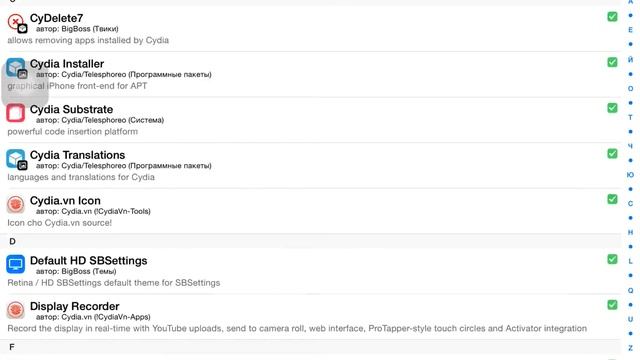Screen dimensions: 640x360
Task: Open the Default HD SBSettings title
Action: [89, 261]
